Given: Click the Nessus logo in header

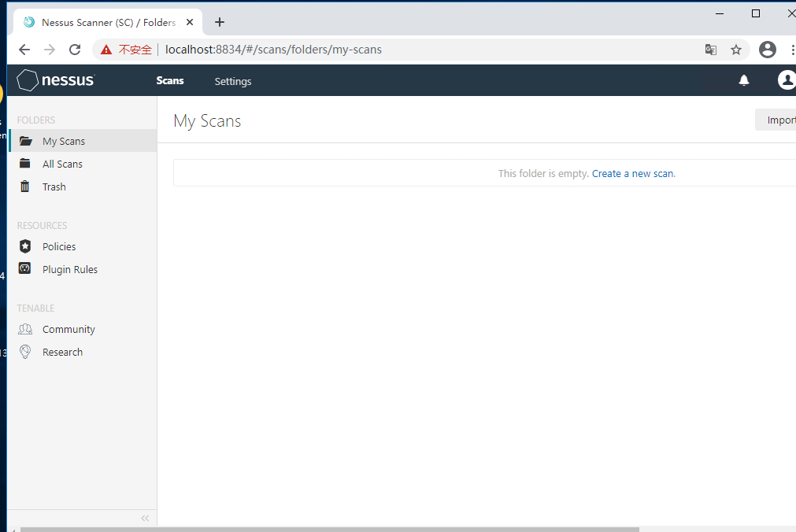Looking at the screenshot, I should (55, 80).
